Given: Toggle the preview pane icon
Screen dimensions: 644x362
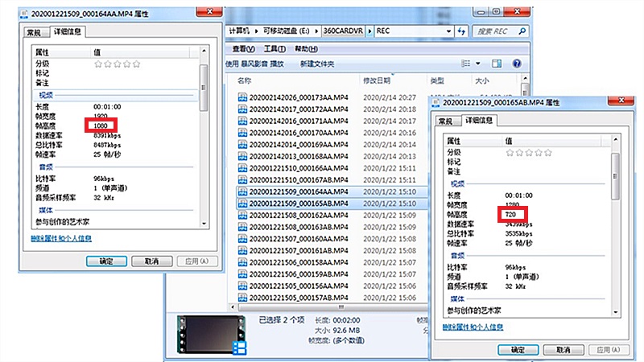Looking at the screenshot, I should tap(497, 64).
